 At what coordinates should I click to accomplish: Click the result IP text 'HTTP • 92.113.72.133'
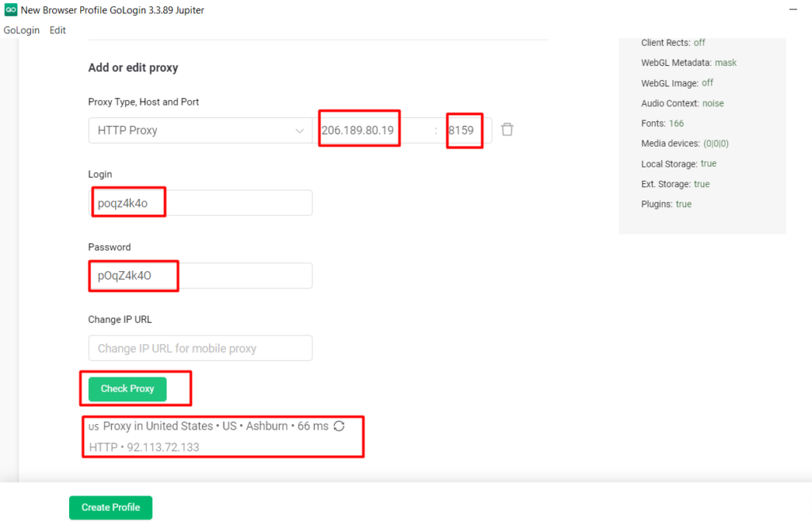point(144,447)
